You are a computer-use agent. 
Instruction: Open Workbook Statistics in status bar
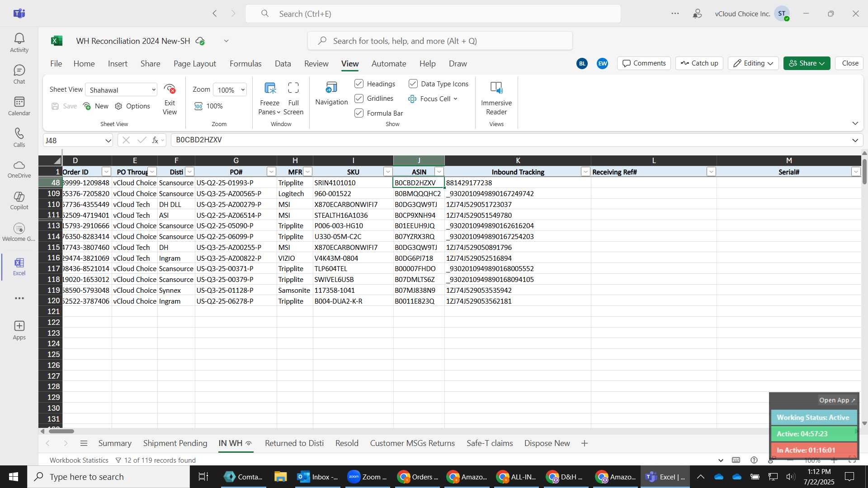79,460
